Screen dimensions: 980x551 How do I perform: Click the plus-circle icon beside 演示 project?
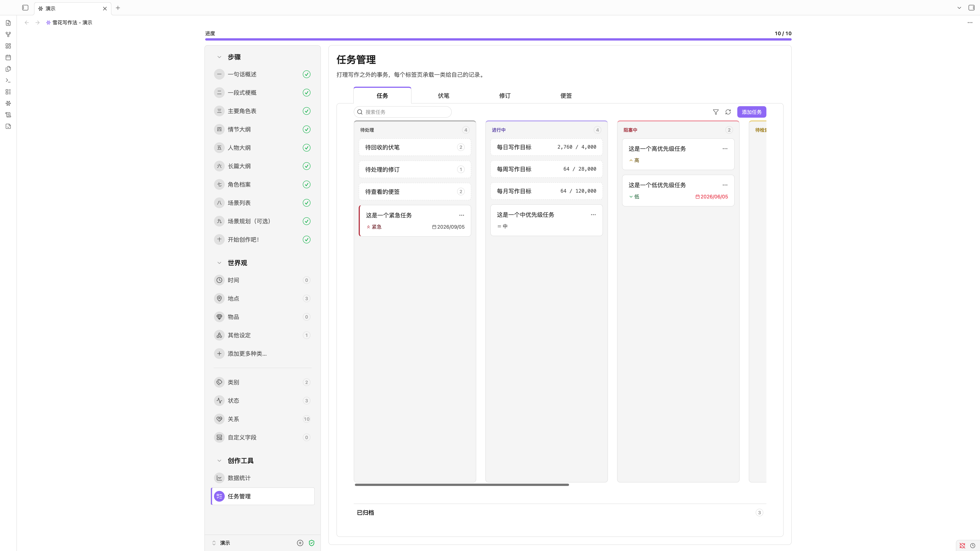coord(300,543)
